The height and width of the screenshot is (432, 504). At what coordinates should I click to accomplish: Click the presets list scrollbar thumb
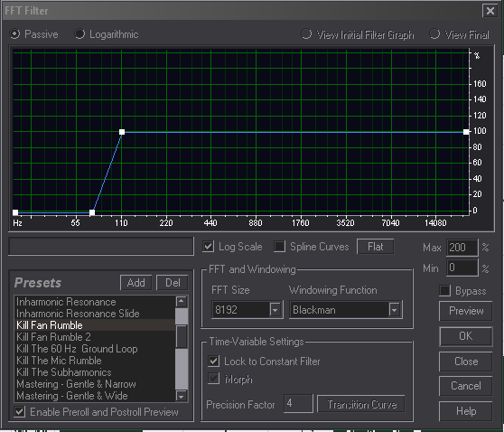point(182,337)
